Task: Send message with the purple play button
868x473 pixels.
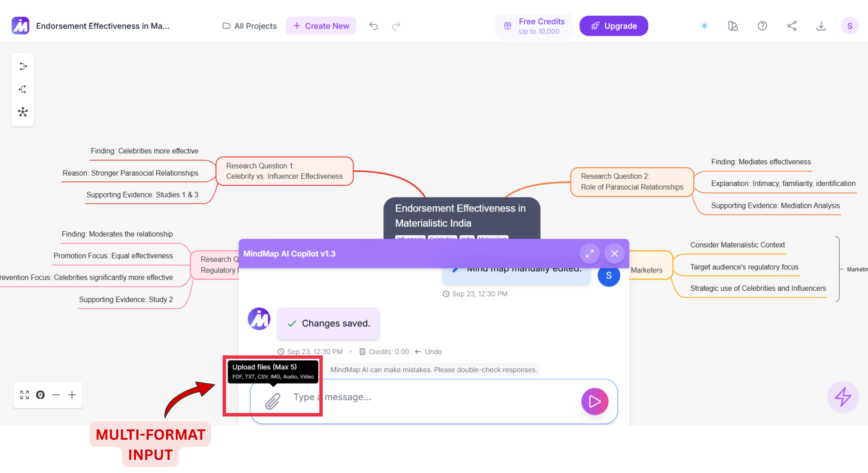Action: coord(594,401)
